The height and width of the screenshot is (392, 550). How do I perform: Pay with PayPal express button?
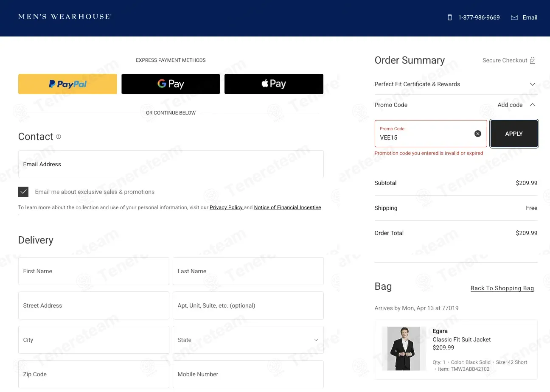(x=67, y=84)
